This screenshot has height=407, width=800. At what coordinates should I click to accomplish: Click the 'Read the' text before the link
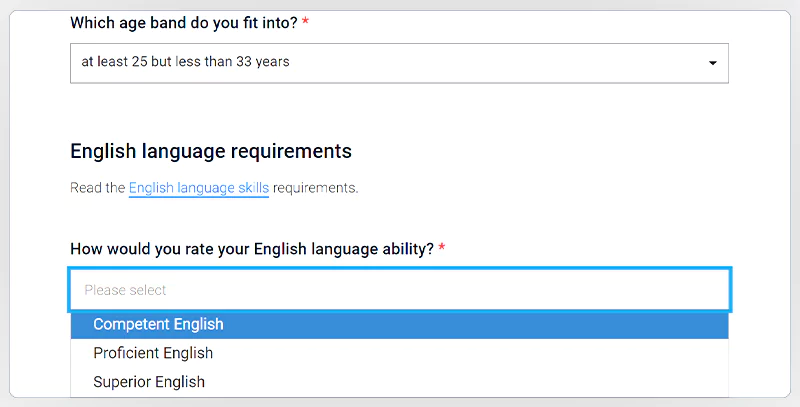click(x=97, y=187)
